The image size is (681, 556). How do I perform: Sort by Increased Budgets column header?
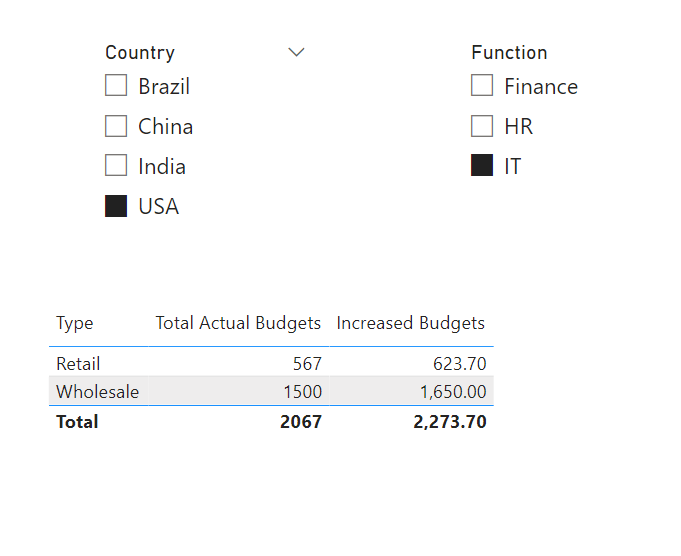pyautogui.click(x=410, y=323)
